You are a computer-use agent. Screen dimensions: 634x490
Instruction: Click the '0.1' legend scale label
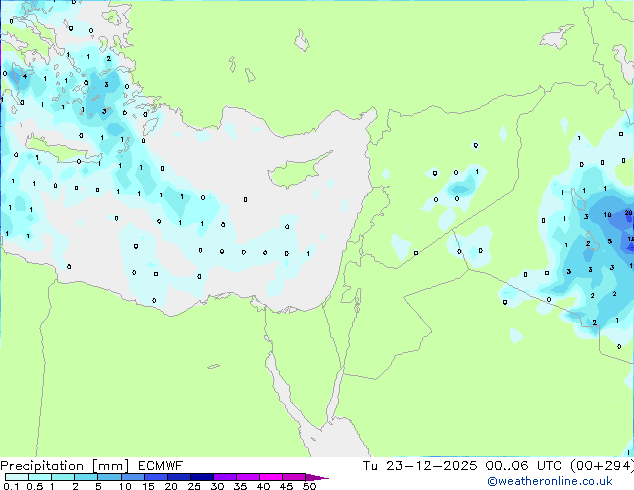pyautogui.click(x=11, y=486)
